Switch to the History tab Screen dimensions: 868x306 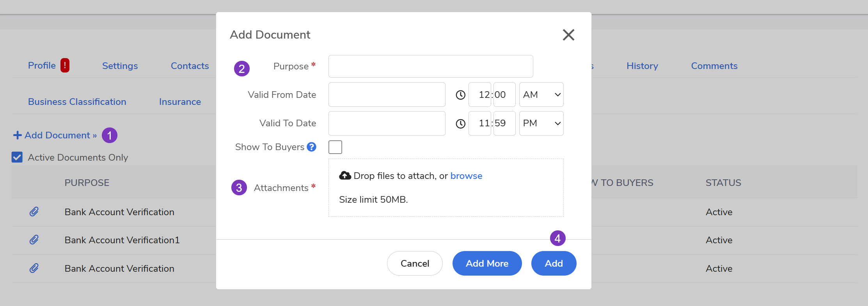(642, 66)
